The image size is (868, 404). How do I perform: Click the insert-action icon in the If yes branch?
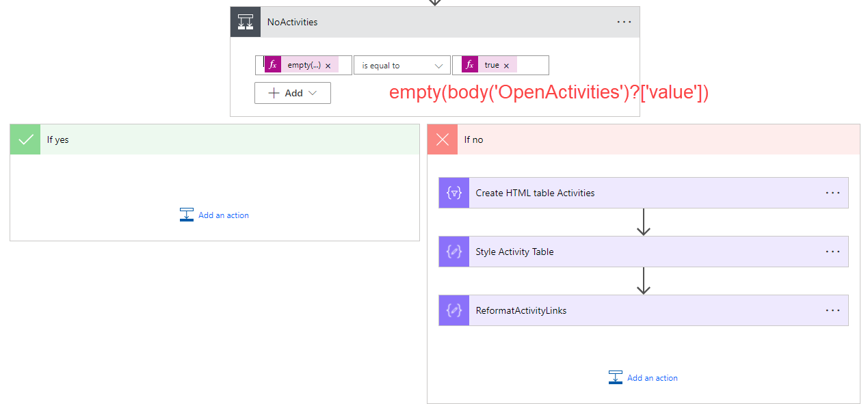[186, 214]
